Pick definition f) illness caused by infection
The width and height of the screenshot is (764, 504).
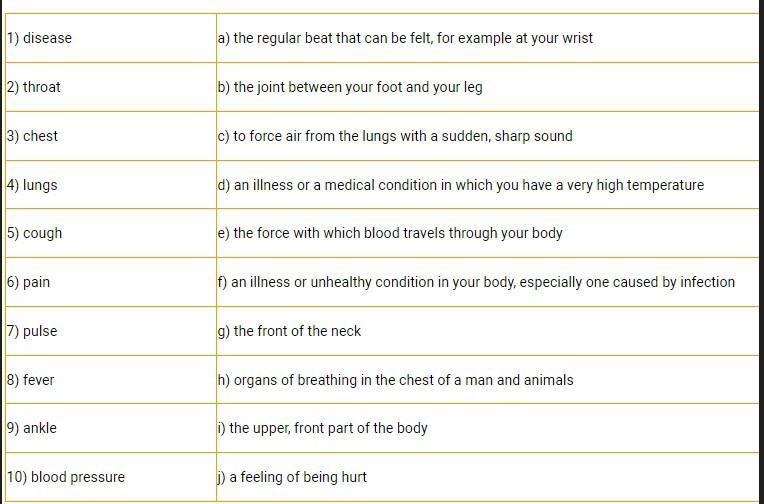(x=476, y=282)
